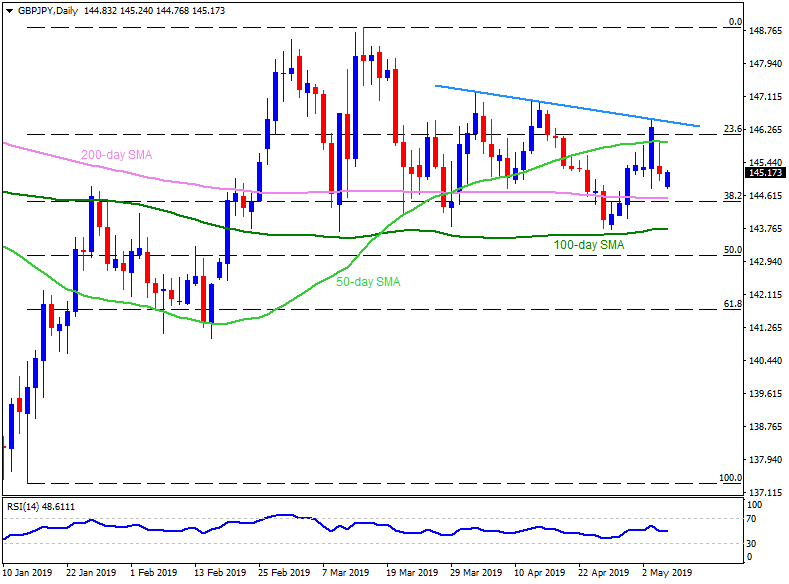Click the 100-day SMA label

coord(589,244)
